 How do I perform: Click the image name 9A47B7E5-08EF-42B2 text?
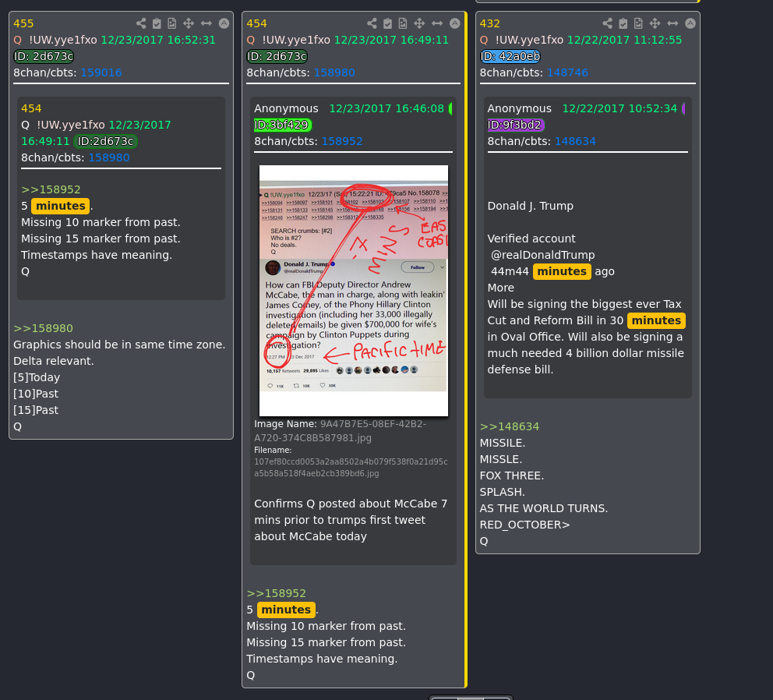click(341, 430)
